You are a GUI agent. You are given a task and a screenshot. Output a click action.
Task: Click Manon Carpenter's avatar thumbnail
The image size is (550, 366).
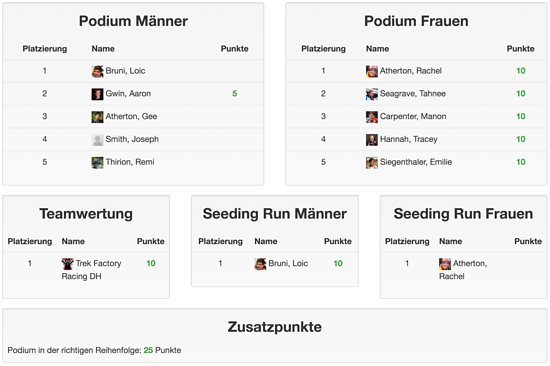[x=371, y=117]
